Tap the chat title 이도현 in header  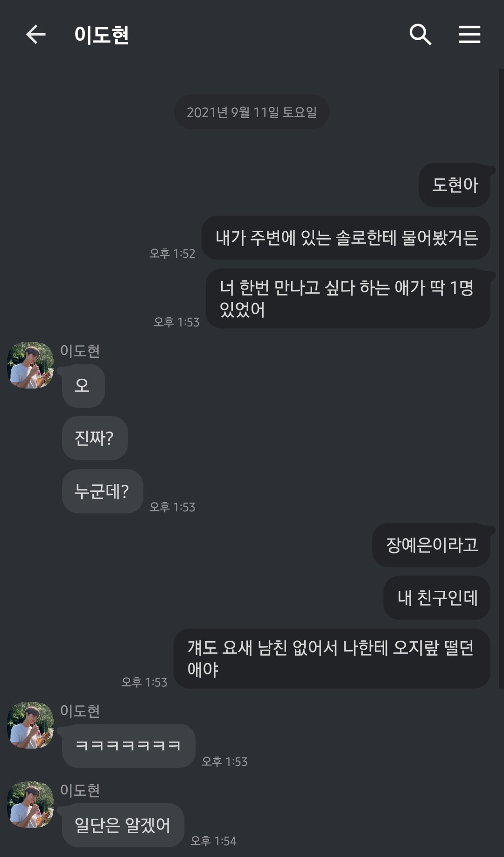[x=102, y=35]
